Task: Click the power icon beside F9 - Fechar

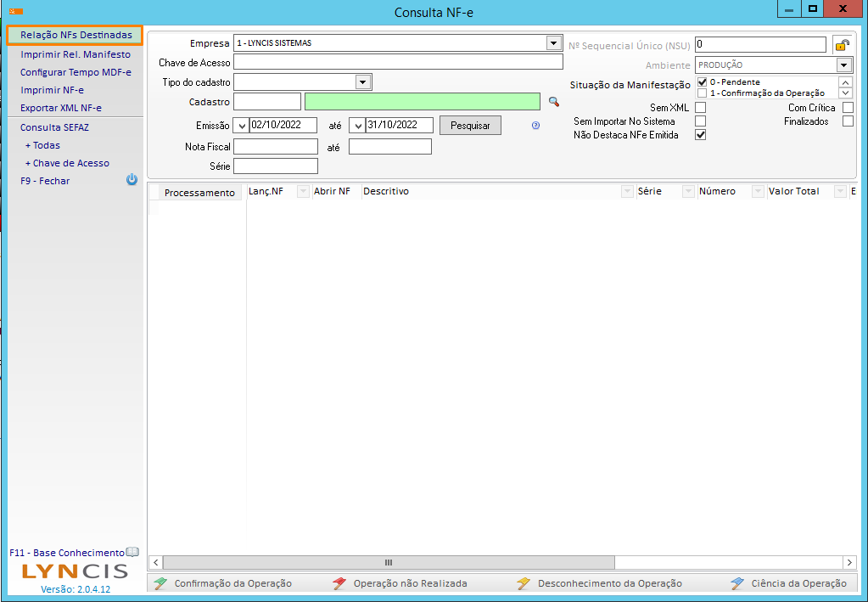Action: (x=132, y=180)
